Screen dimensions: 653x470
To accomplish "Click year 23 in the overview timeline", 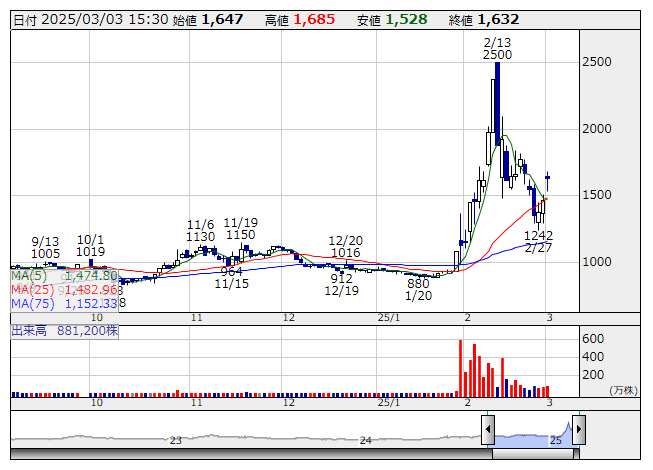I will tap(175, 440).
